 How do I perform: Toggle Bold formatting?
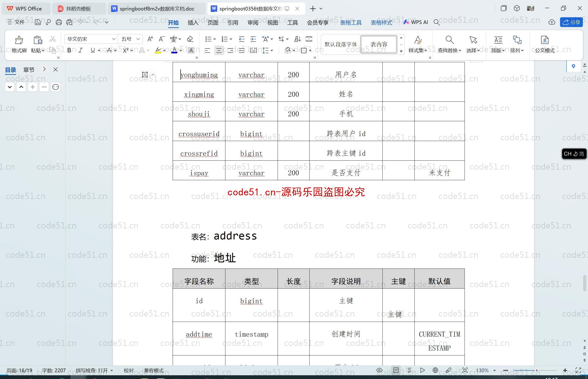[x=69, y=50]
